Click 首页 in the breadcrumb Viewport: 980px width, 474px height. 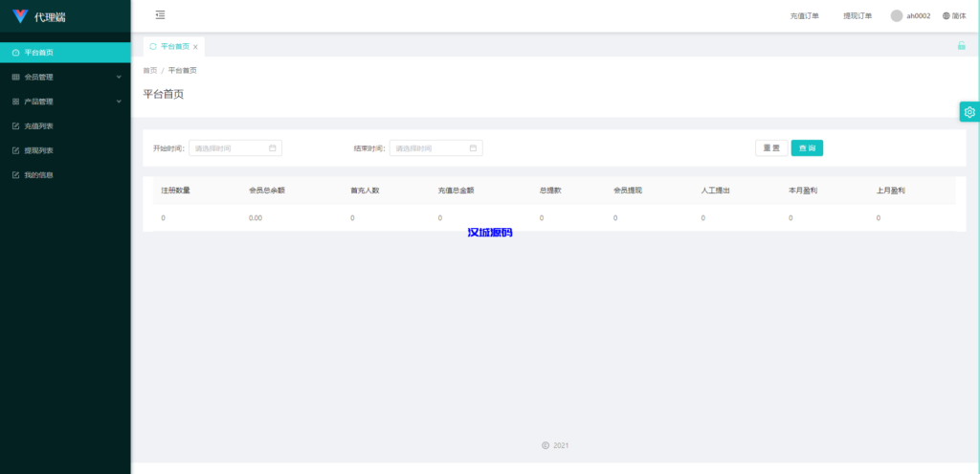tap(150, 71)
